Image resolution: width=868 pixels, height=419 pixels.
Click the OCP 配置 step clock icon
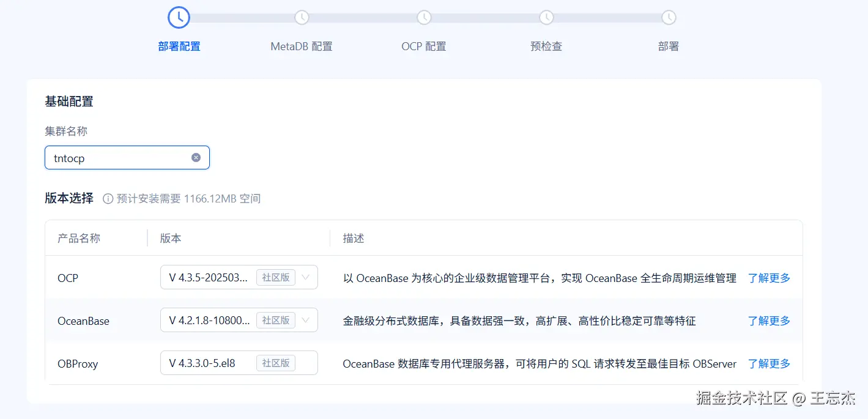[424, 18]
